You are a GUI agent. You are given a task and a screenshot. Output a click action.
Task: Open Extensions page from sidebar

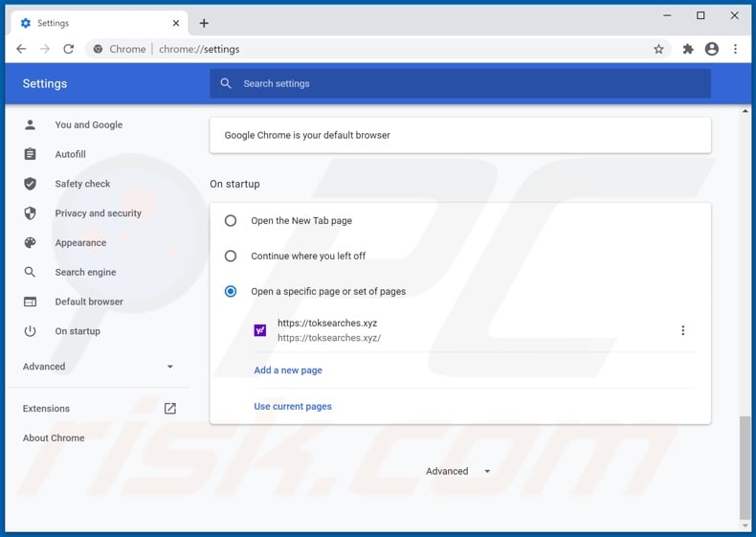click(x=46, y=409)
